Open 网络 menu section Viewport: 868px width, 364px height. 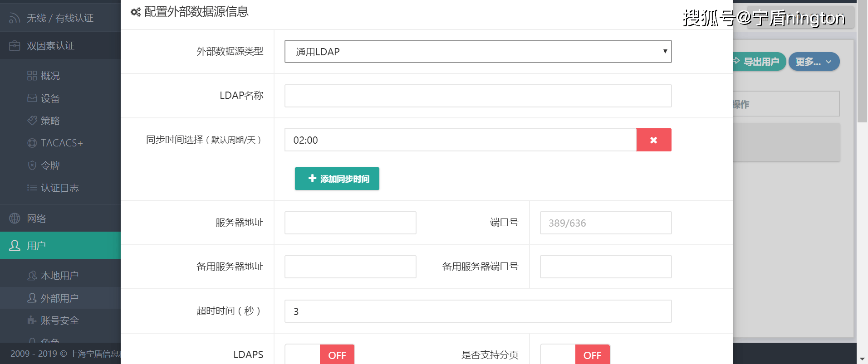60,218
